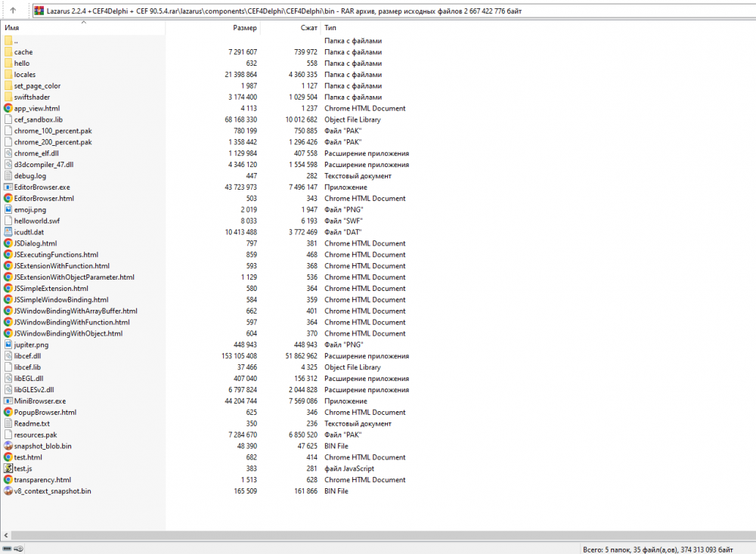Screen dimensions: 756x554
Task: Select JSExtensionWithFunction.html file name
Action: pos(62,266)
